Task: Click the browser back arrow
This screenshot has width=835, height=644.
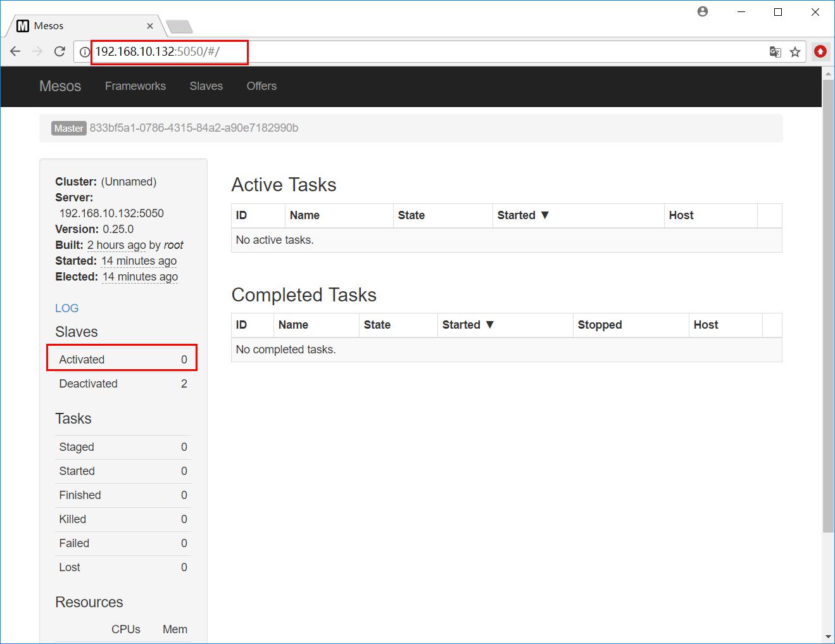Action: coord(15,51)
